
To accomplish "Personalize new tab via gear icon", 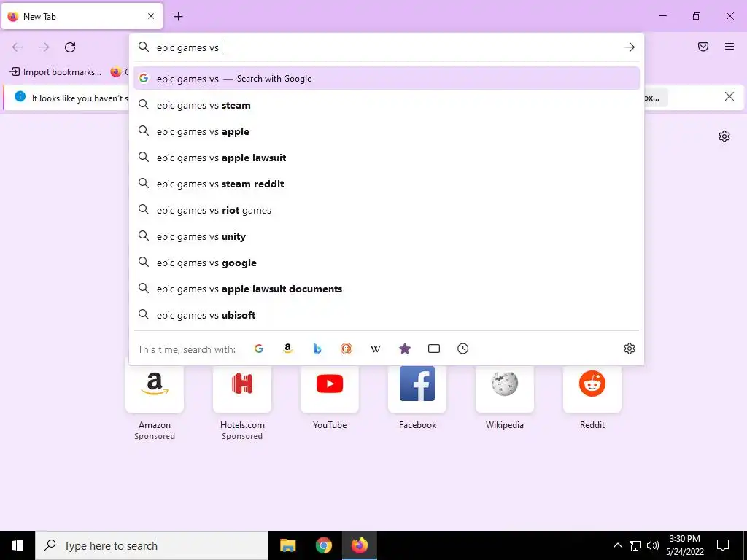I will point(724,136).
